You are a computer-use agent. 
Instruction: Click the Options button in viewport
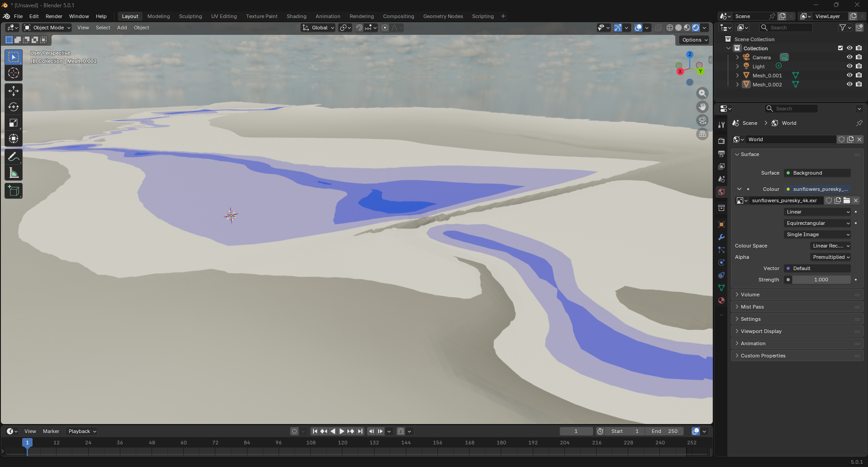pos(694,40)
